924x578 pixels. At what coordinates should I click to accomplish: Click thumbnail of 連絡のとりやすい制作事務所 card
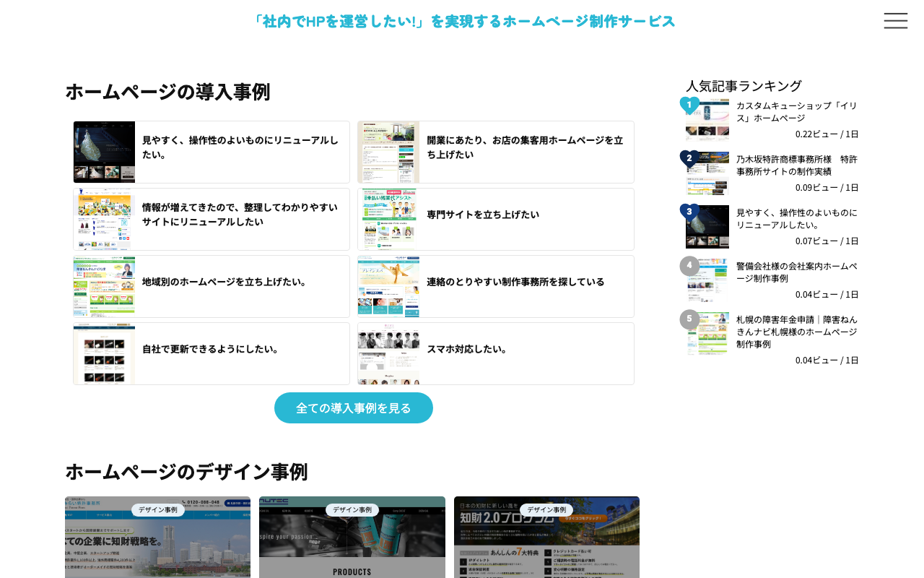[x=388, y=286]
